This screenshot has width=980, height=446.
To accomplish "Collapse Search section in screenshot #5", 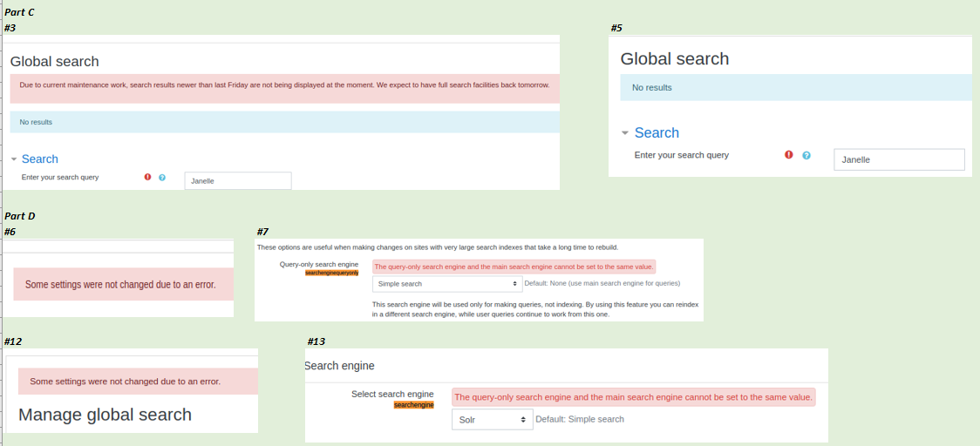I will coord(625,133).
